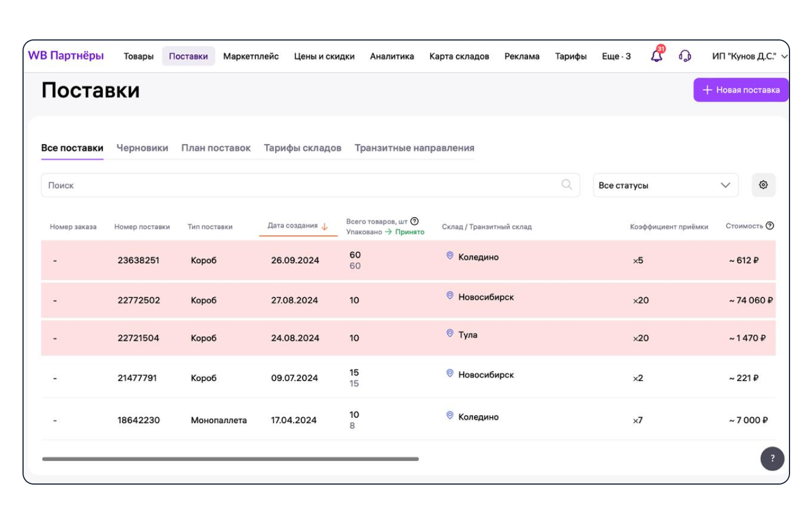Open the Еще · 3 menu
The width and height of the screenshot is (812, 524).
[616, 56]
